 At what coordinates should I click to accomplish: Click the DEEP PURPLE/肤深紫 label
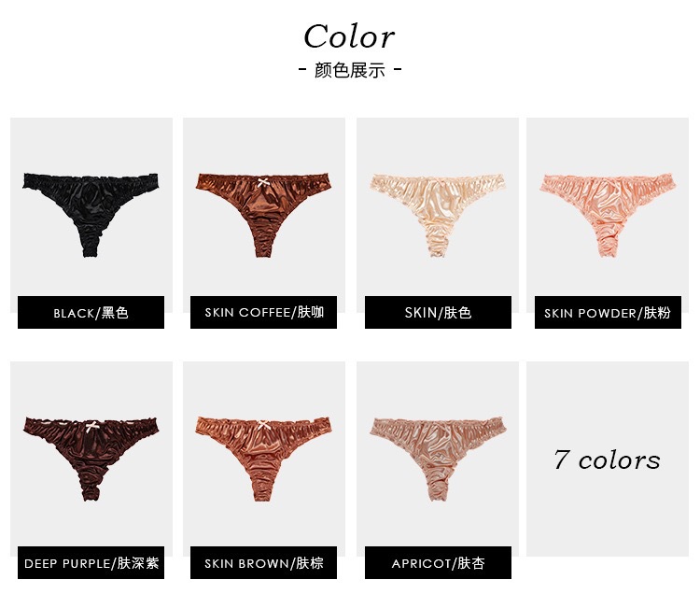click(91, 563)
